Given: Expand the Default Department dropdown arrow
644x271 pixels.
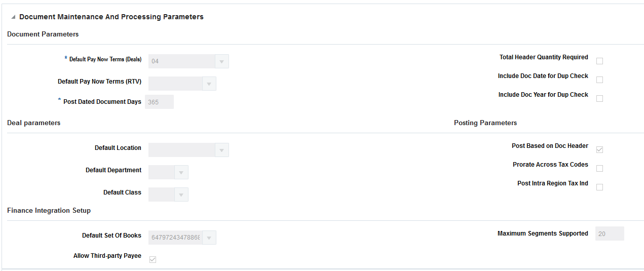Looking at the screenshot, I should coord(181,172).
